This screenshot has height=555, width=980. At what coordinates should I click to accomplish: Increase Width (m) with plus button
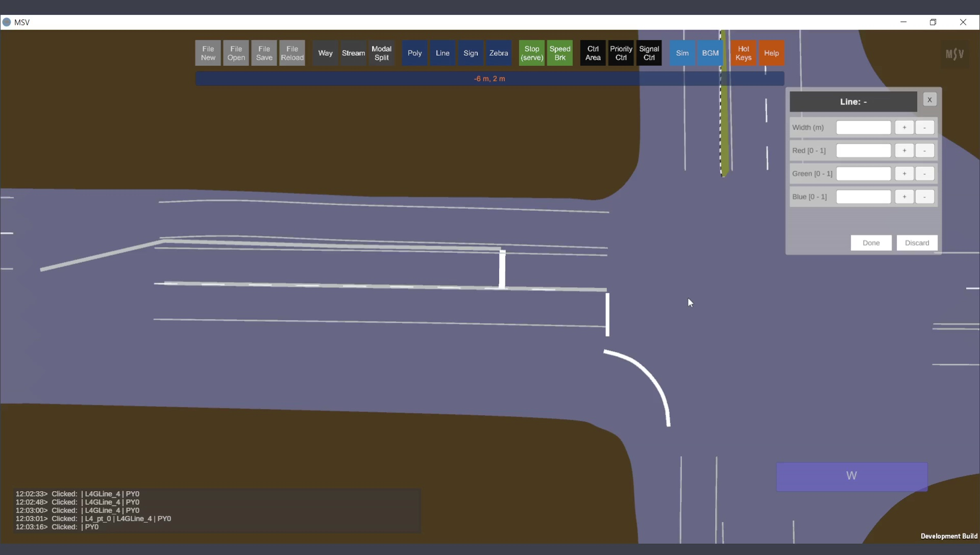904,128
